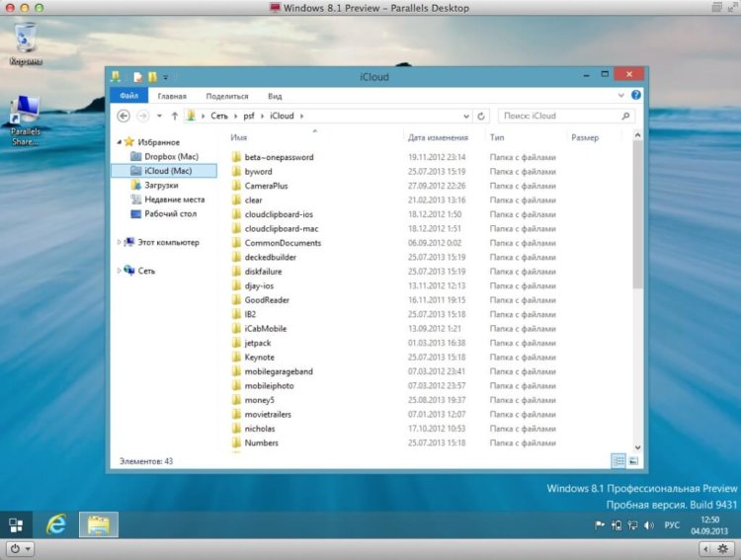The width and height of the screenshot is (741, 560).
Task: Select the movietrailers folder name
Action: (x=268, y=414)
